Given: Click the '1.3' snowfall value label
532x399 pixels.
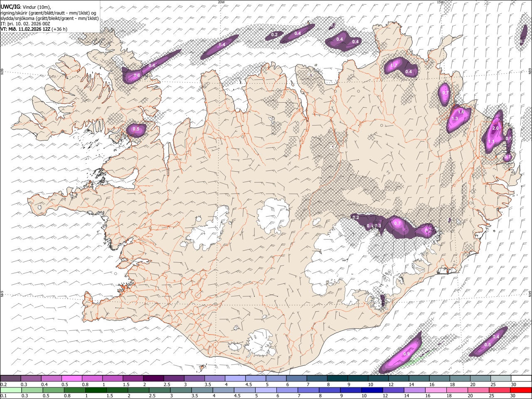Looking at the screenshot, I should click(x=455, y=119).
